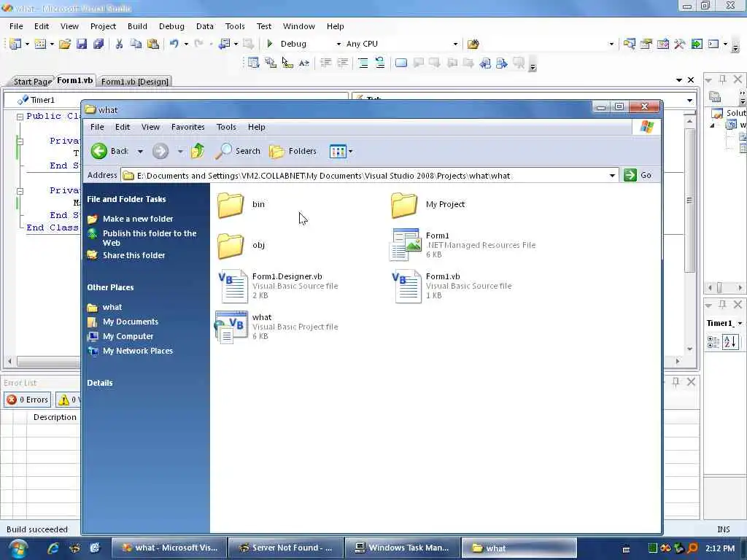Click Copy icon in Visual Studio toolbar
This screenshot has width=747, height=560.
pyautogui.click(x=136, y=44)
